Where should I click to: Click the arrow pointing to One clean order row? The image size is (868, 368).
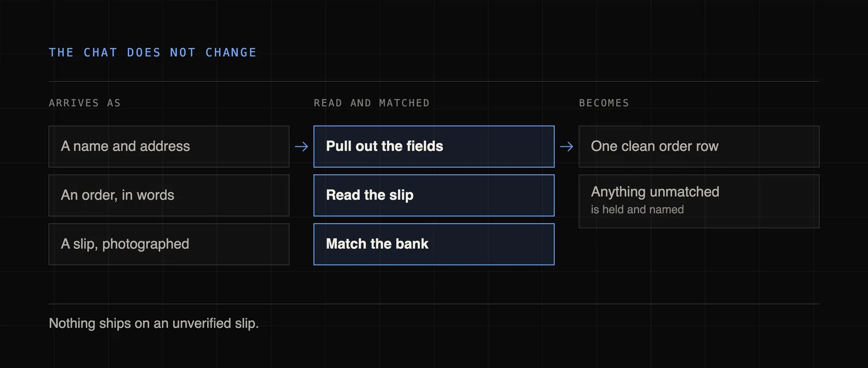click(566, 147)
